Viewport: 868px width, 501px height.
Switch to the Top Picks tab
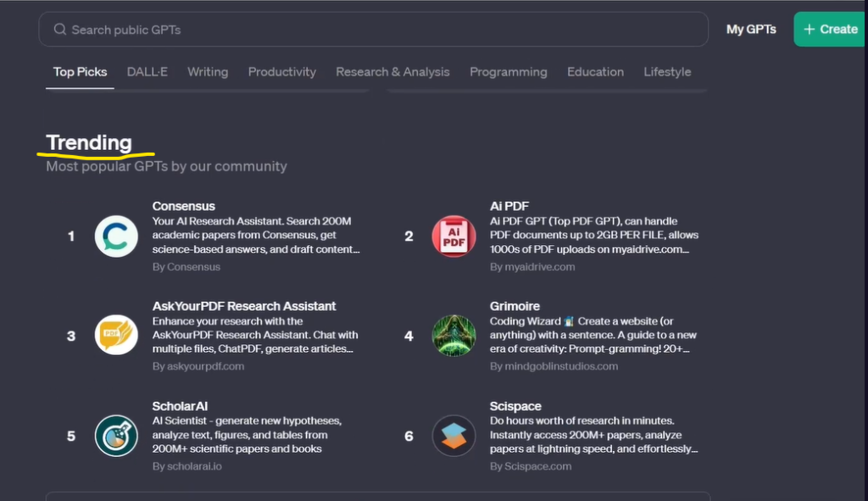(x=81, y=72)
